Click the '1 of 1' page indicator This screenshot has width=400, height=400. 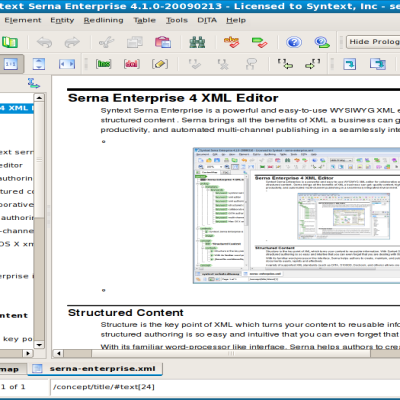coord(13,387)
